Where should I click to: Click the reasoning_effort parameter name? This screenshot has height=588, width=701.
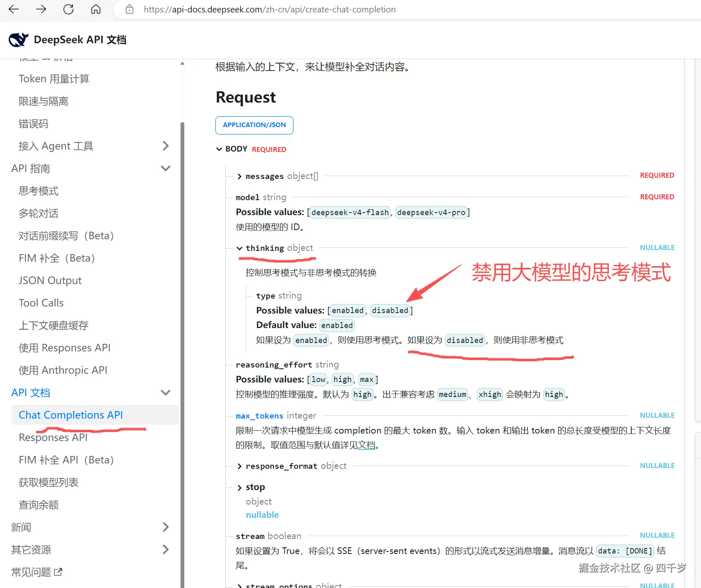click(274, 365)
